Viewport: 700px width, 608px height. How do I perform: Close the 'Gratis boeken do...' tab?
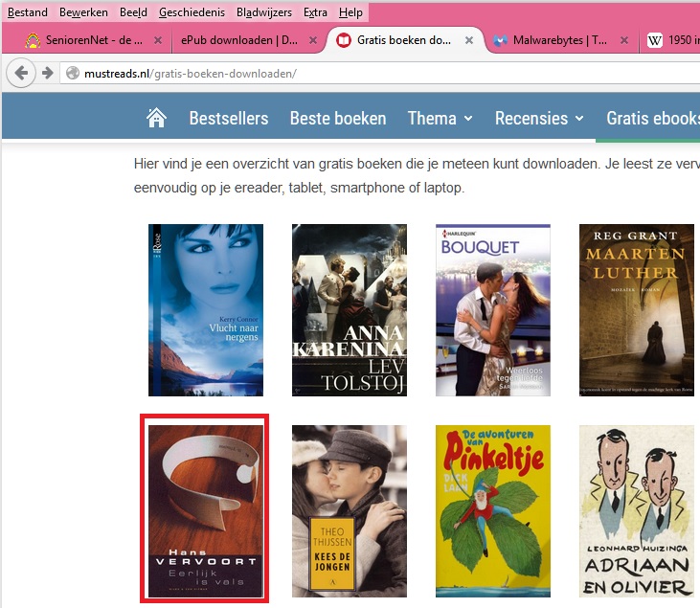pyautogui.click(x=468, y=41)
